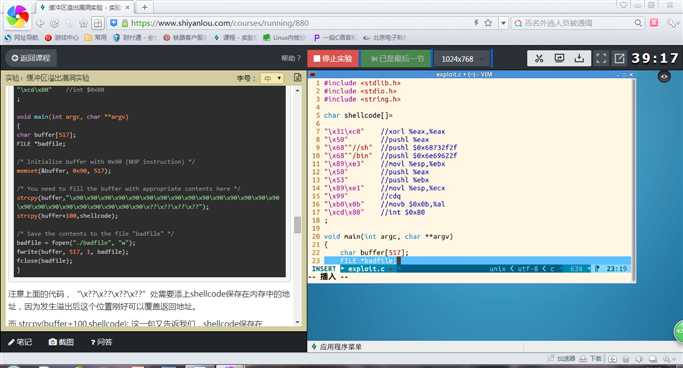
Task: Open the notes pencil tab at bottom
Action: click(x=20, y=342)
